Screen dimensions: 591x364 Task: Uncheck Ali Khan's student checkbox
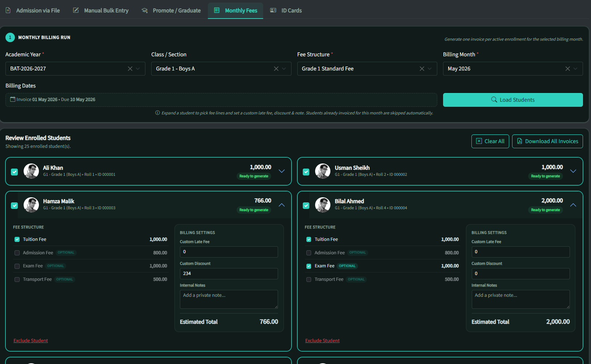pos(15,172)
